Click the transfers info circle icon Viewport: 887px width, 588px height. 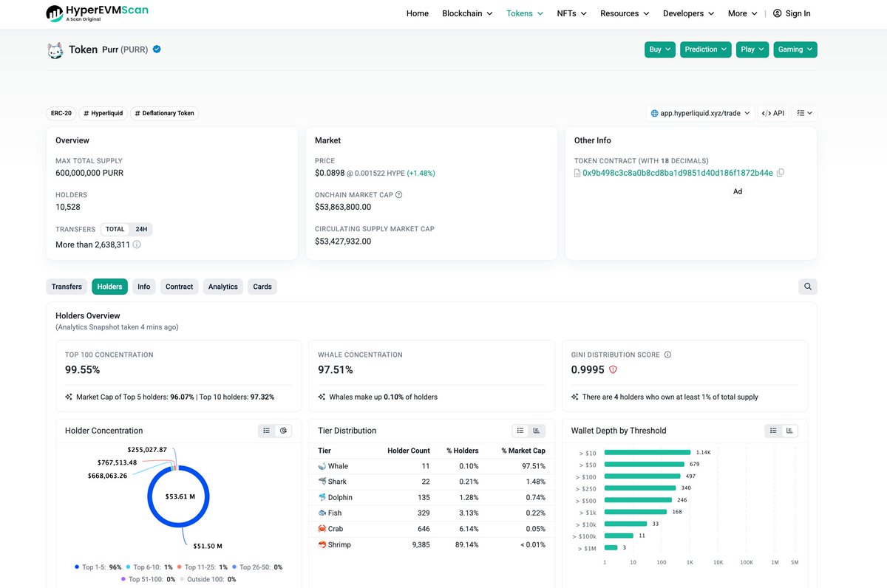[x=137, y=245]
